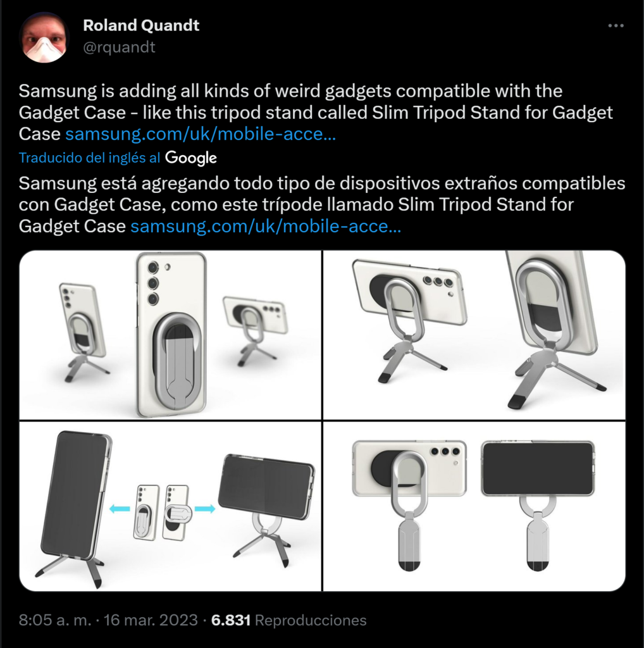644x648 pixels.
Task: Click the 16 mar. 2023 date
Action: point(151,620)
